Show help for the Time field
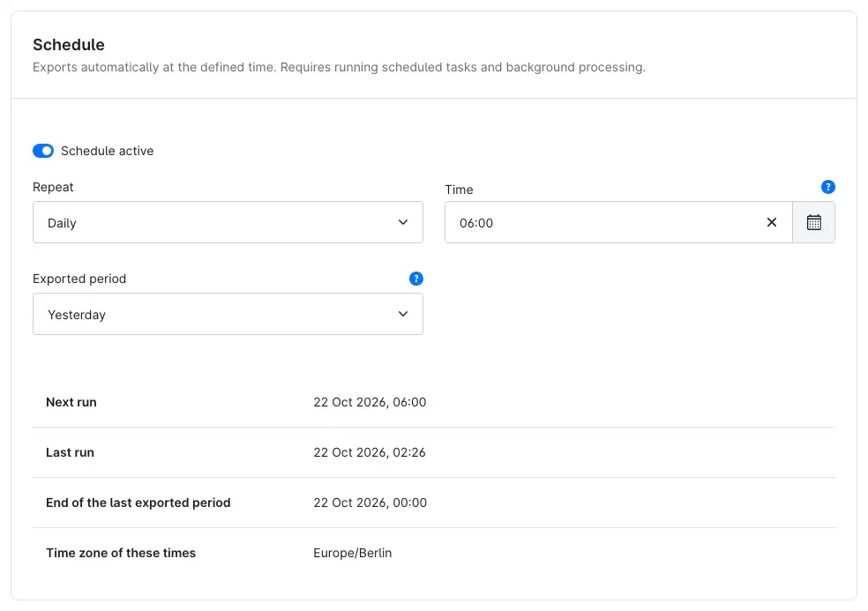The image size is (868, 611). pos(828,187)
